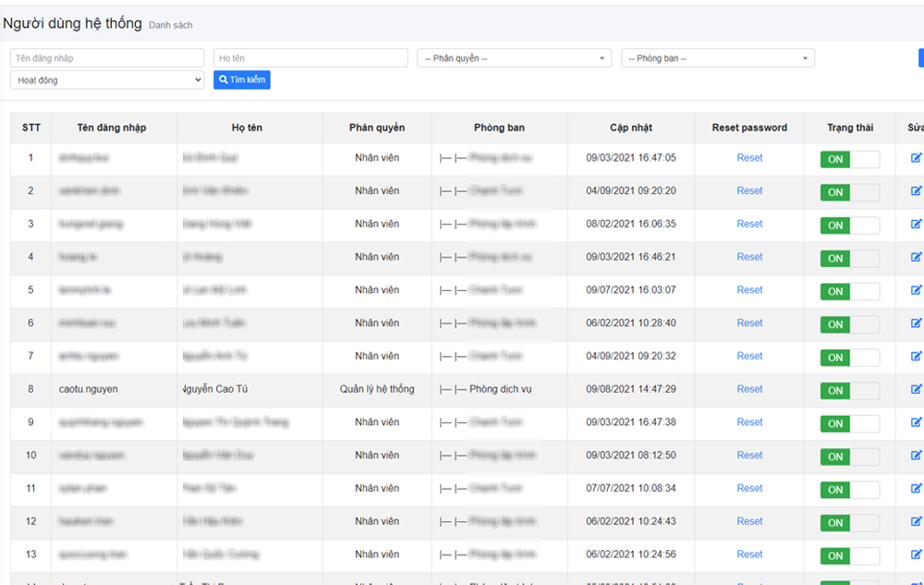Screen dimensions: 924x585
Task: Toggle the status switch in row 10
Action: (x=850, y=456)
